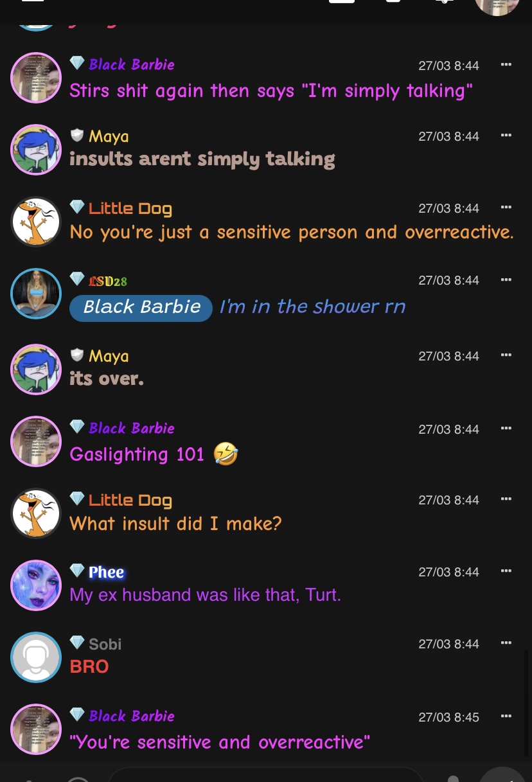
Task: Click username Maya above "insults arent simply talking"
Action: [x=109, y=136]
